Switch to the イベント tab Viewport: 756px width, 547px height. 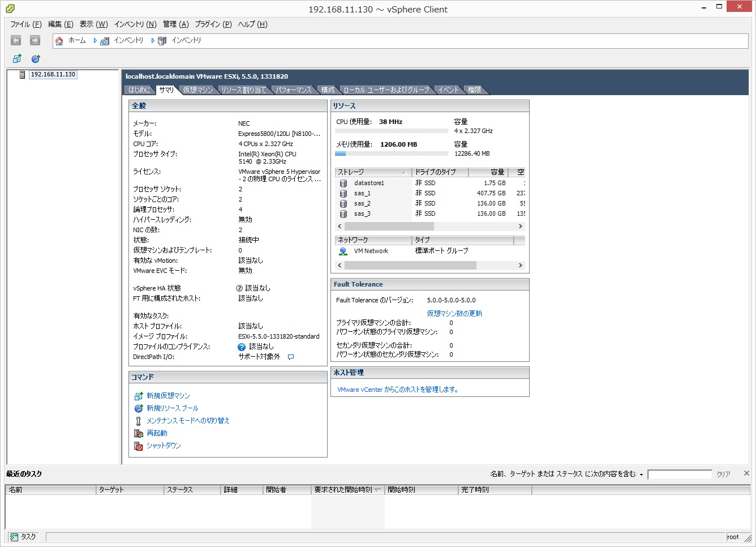(448, 90)
